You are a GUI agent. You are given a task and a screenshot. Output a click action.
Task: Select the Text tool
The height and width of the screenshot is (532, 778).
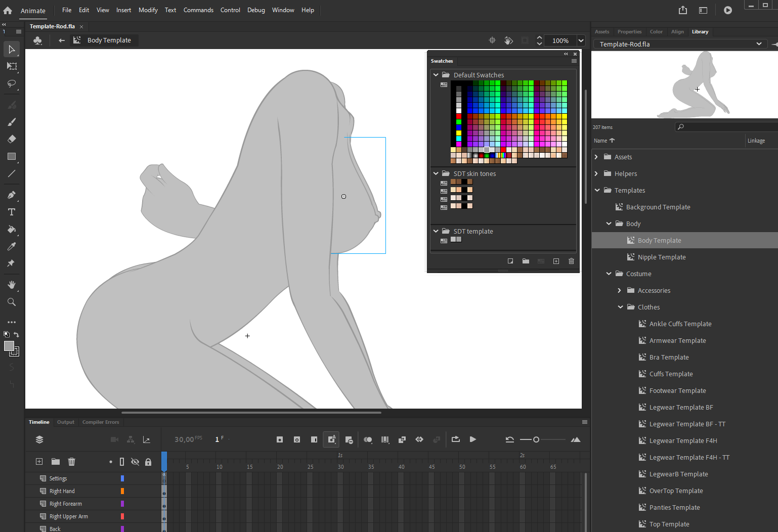pyautogui.click(x=11, y=212)
